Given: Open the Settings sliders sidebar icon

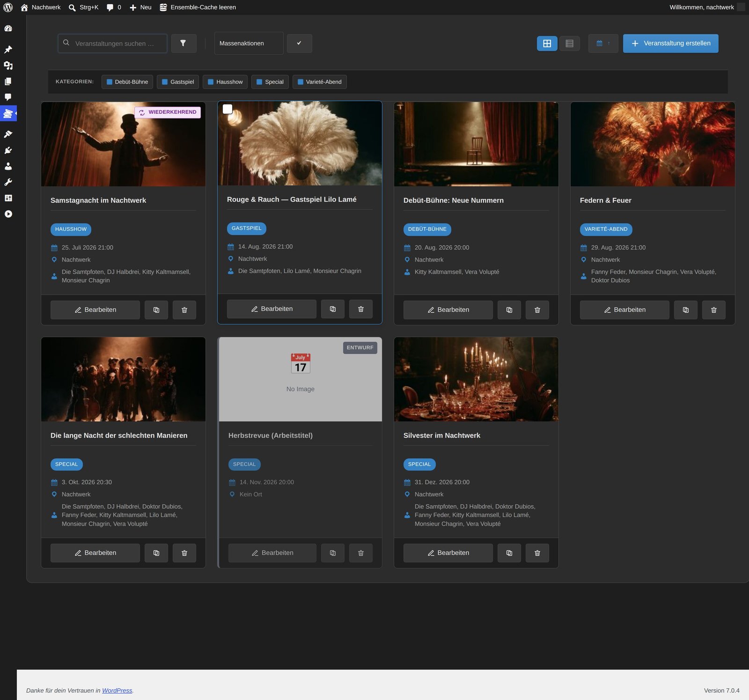Looking at the screenshot, I should click(x=8, y=198).
